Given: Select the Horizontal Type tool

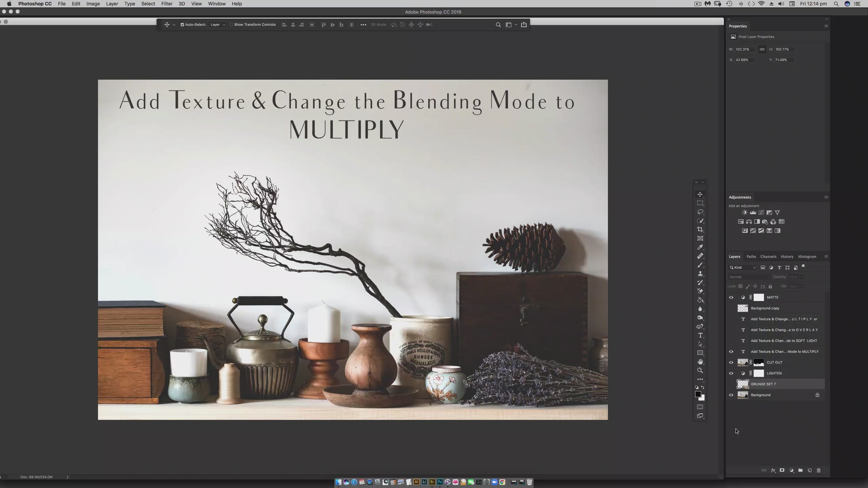Looking at the screenshot, I should tap(700, 335).
